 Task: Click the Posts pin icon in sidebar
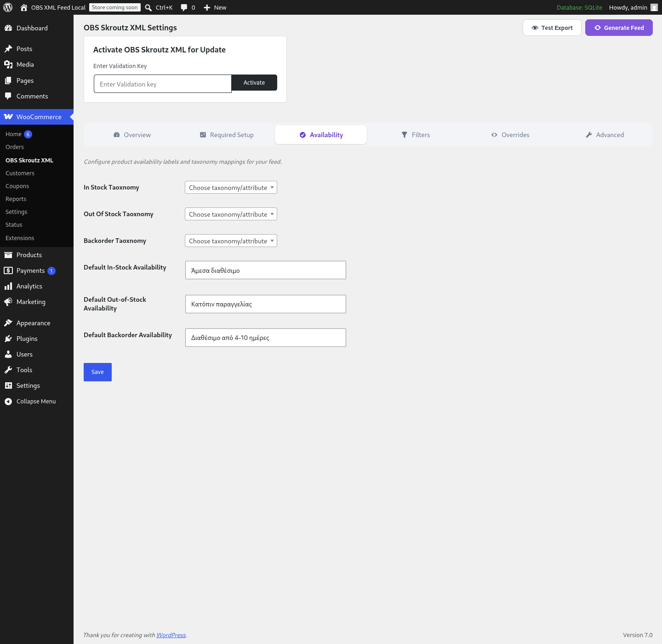pos(8,49)
